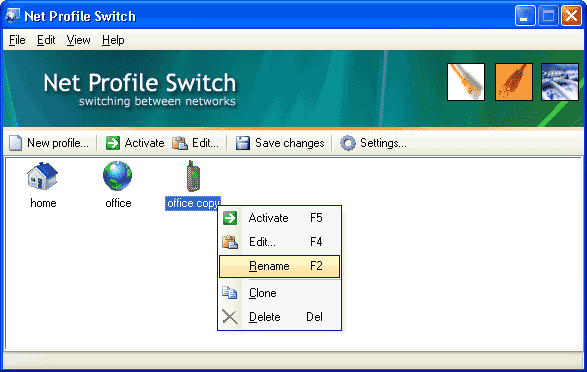Click the green Activate arrow in toolbar
The height and width of the screenshot is (372, 587).
coord(113,143)
